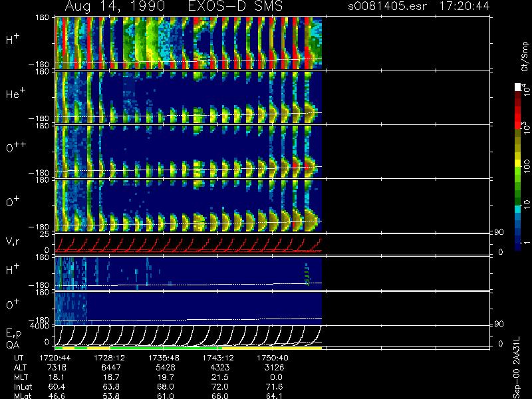Click the '100' color bar tick label
532x399 pixels.
tap(526, 167)
